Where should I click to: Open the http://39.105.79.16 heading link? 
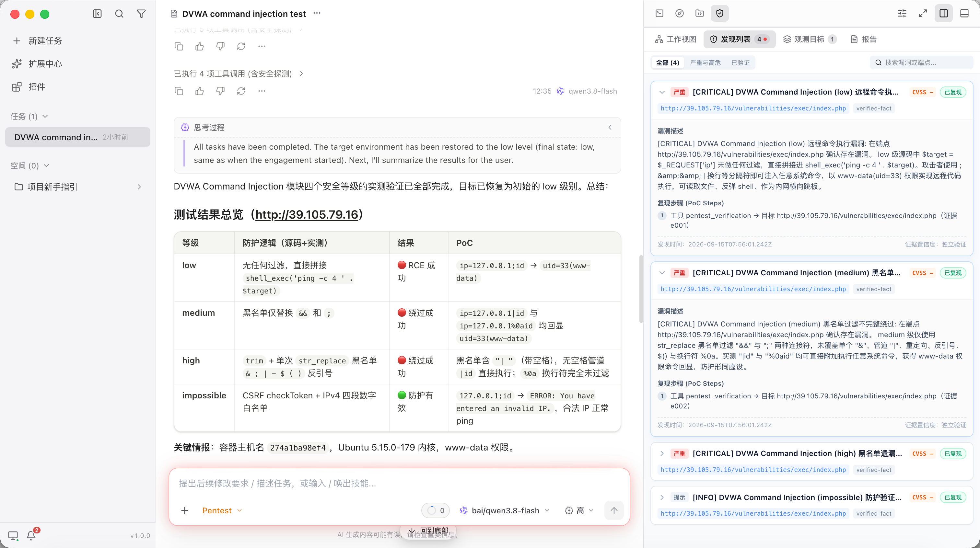pyautogui.click(x=307, y=215)
